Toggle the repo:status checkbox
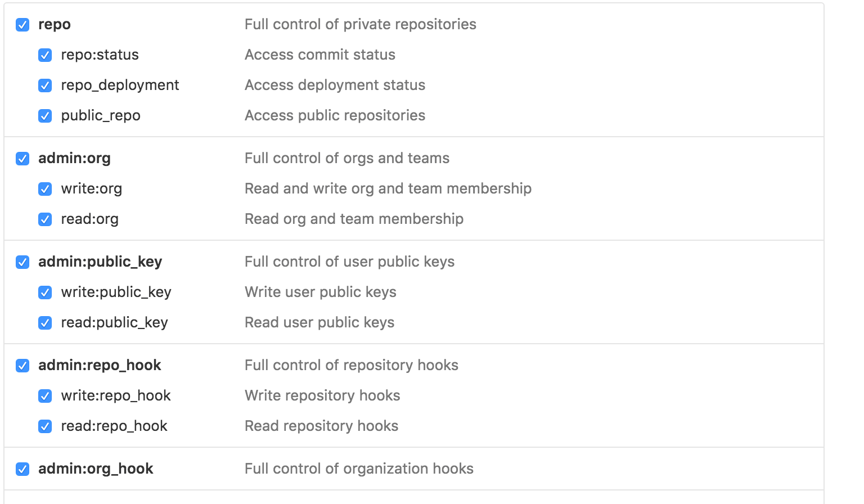This screenshot has width=864, height=504. (45, 55)
